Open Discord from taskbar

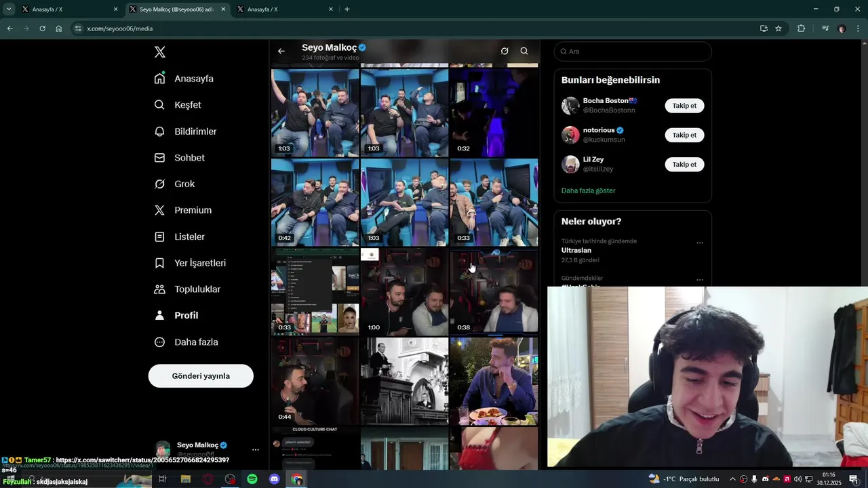[x=275, y=479]
